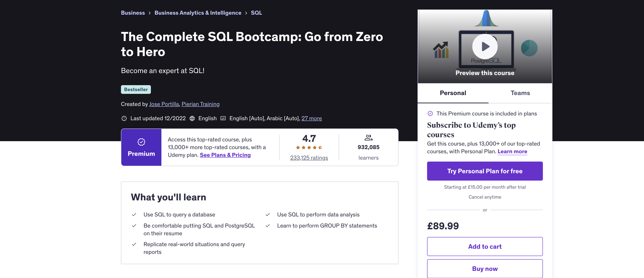The image size is (644, 278).
Task: Click Try Personal Plan for free
Action: click(x=485, y=171)
